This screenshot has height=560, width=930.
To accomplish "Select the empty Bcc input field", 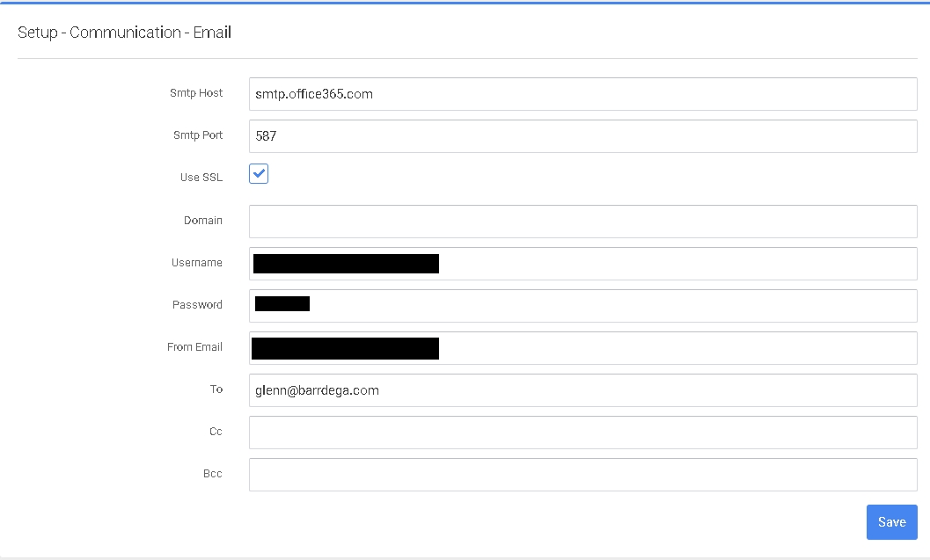I will coord(582,475).
